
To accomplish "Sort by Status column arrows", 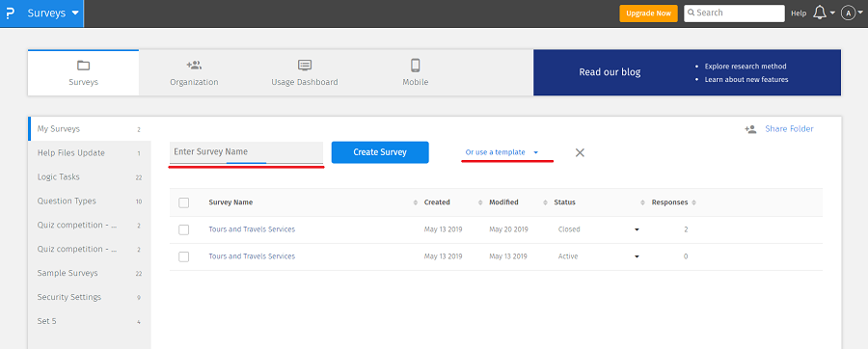I will point(642,203).
